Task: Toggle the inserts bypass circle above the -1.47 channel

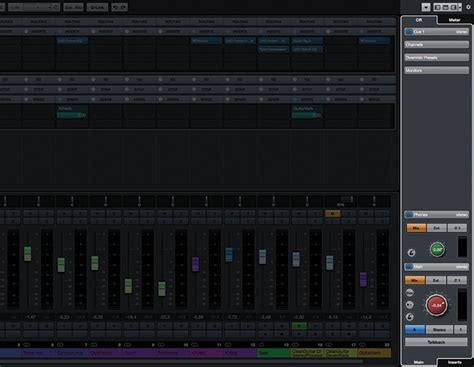Action: [26, 31]
